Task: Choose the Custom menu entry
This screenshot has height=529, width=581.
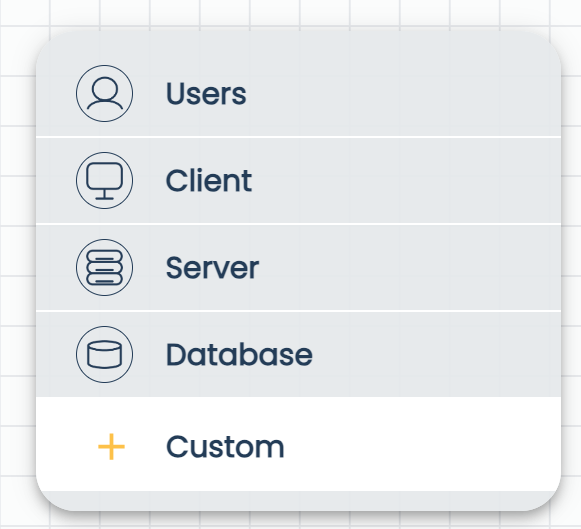Action: click(x=299, y=444)
